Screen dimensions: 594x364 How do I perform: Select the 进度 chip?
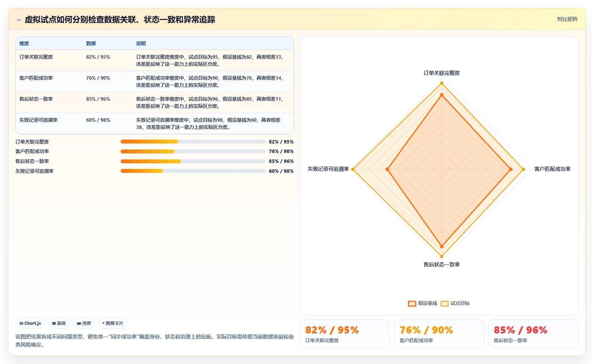[84, 323]
